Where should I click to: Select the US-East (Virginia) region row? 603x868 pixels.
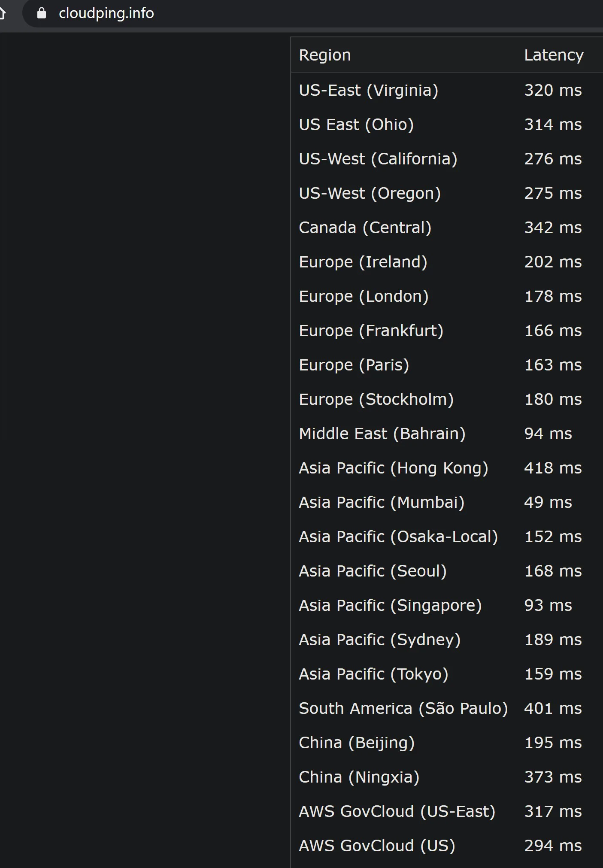pyautogui.click(x=368, y=90)
